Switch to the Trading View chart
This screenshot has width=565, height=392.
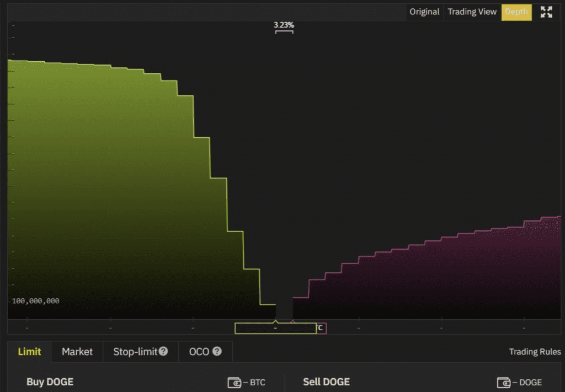coord(472,12)
